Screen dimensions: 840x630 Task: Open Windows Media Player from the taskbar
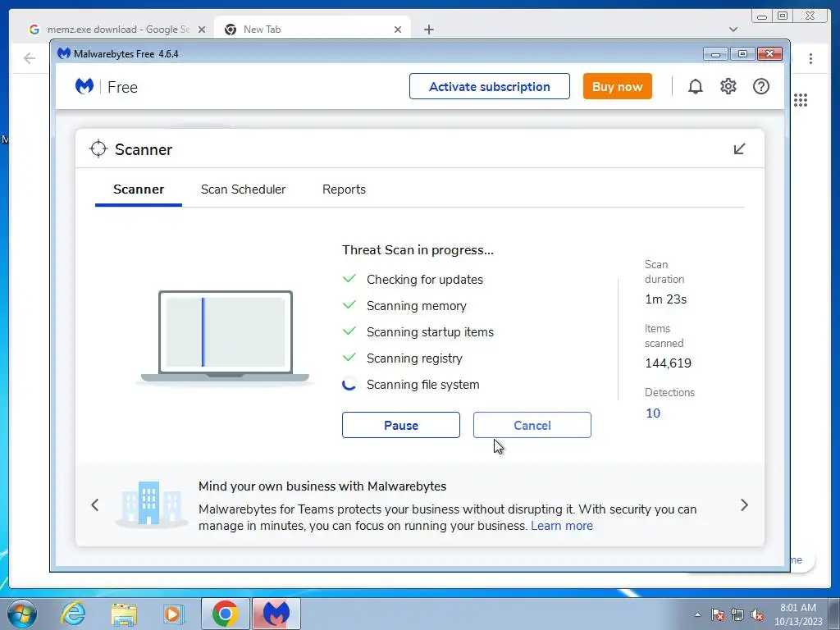point(173,614)
